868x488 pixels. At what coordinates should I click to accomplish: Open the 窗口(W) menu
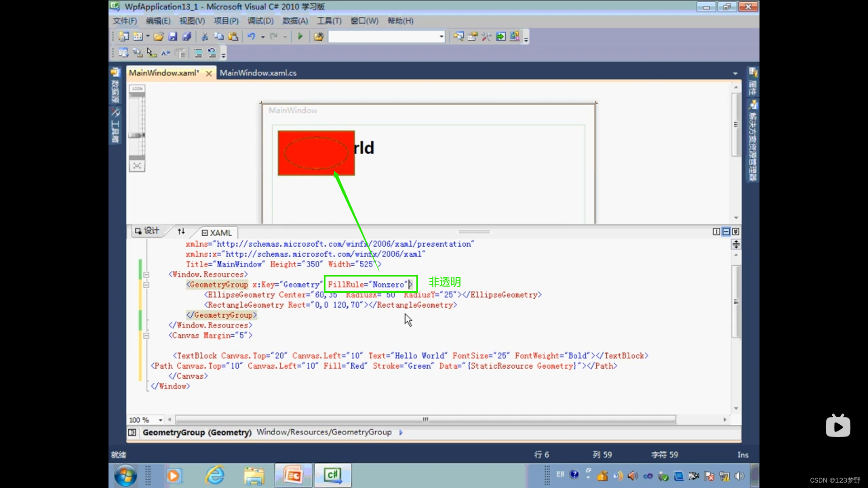(x=364, y=21)
